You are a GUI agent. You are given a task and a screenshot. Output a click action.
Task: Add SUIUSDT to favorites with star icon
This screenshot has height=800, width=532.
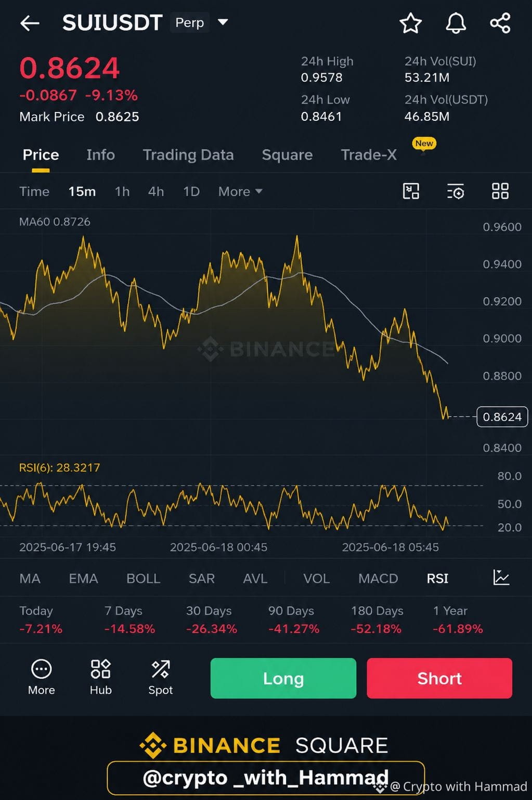tap(410, 23)
